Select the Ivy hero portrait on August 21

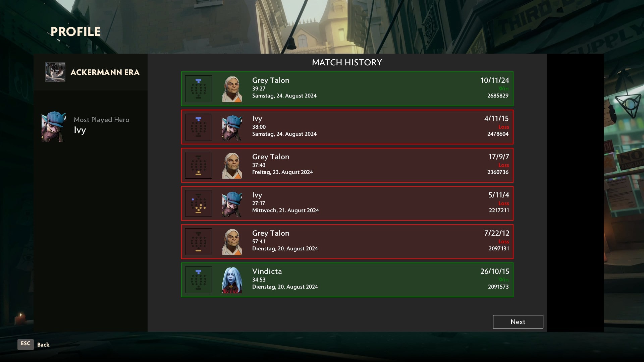click(x=232, y=203)
